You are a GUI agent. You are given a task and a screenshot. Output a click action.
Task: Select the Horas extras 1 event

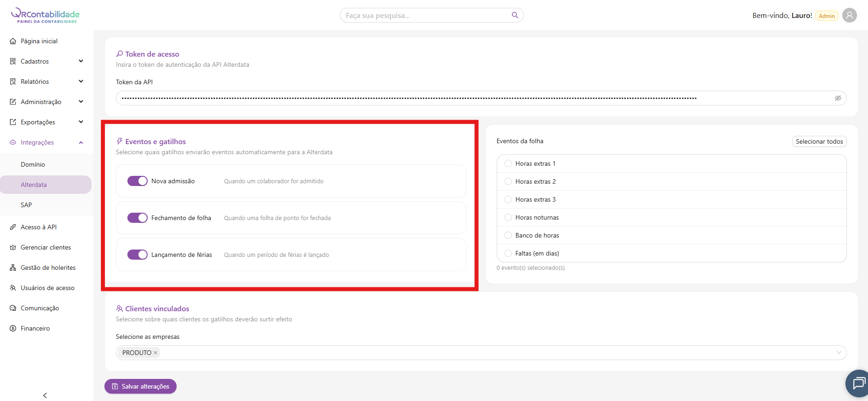[508, 163]
